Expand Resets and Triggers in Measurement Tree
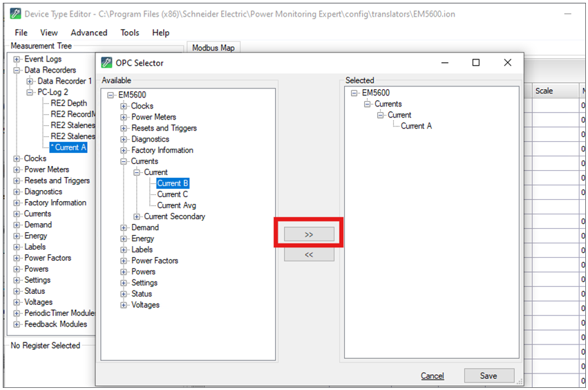Screen dimensions: 588x390 click(x=17, y=181)
